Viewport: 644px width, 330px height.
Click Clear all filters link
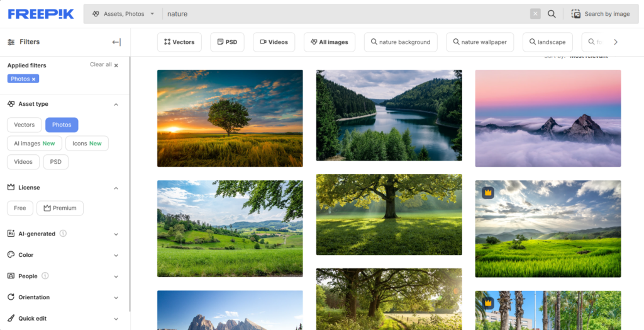pyautogui.click(x=104, y=65)
